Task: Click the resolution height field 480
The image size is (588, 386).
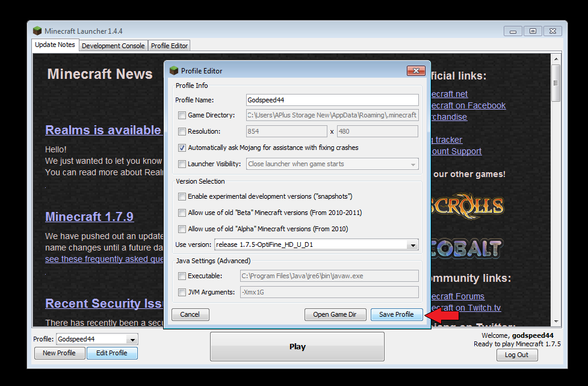Action: (x=377, y=131)
